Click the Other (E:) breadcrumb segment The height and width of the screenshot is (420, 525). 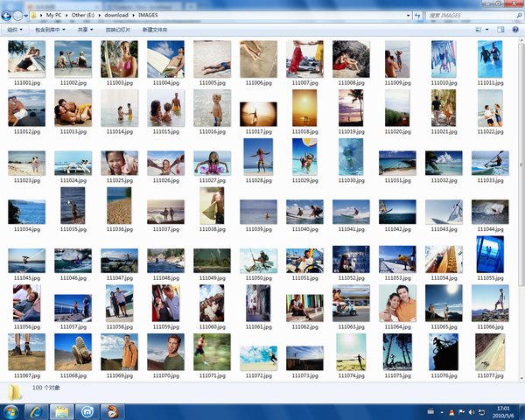83,15
